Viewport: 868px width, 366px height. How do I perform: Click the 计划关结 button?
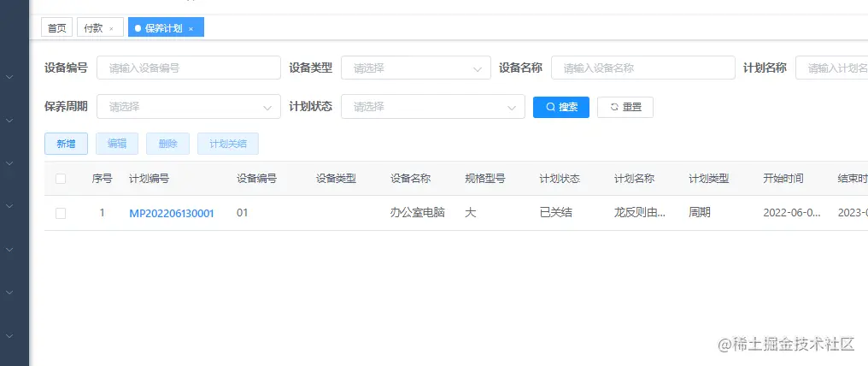[x=227, y=144]
